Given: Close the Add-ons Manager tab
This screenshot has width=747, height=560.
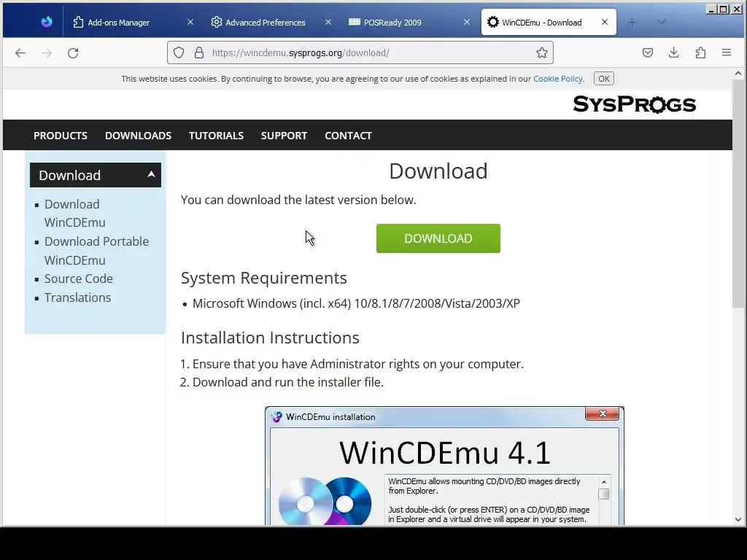Looking at the screenshot, I should (190, 23).
